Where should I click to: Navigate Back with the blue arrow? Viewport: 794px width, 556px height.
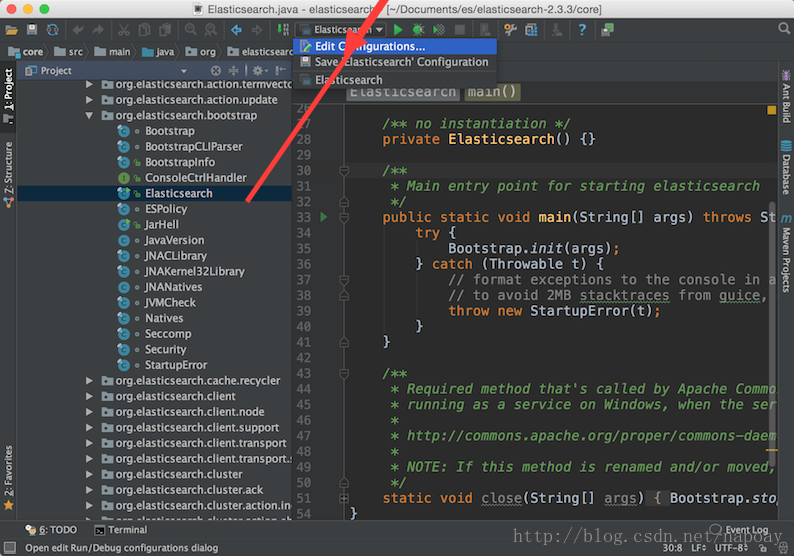click(x=236, y=30)
